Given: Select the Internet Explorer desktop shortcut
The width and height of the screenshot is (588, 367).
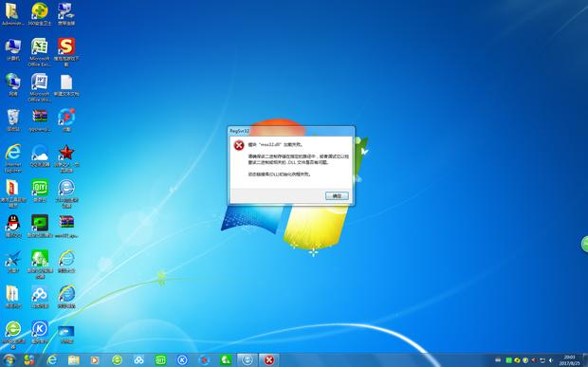Looking at the screenshot, I should pos(13,157).
